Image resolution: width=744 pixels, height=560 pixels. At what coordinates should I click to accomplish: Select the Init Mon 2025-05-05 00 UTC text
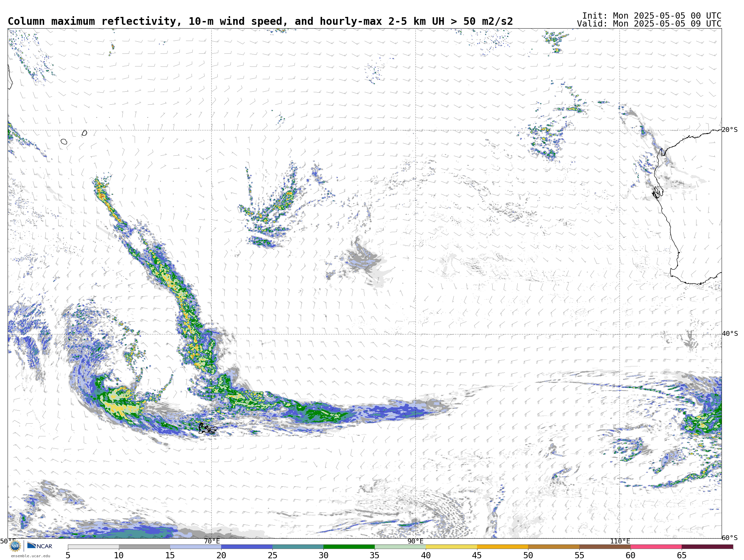click(x=651, y=16)
